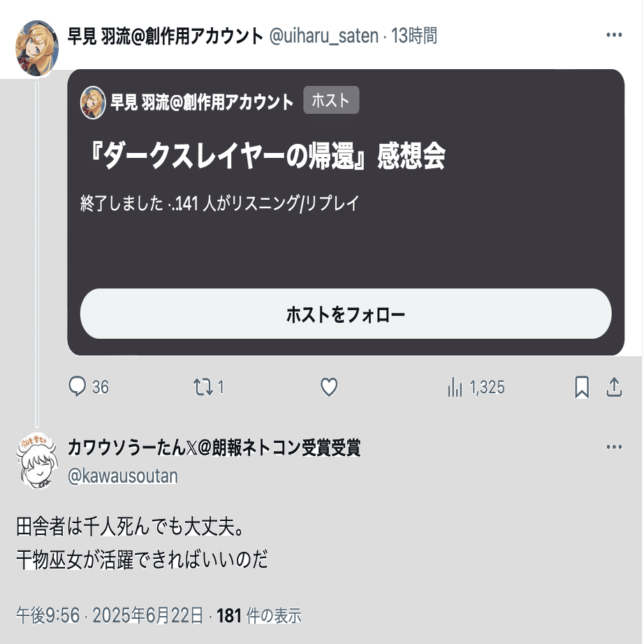Open replies via the speech bubble icon
Screen dimensions: 644x644
click(x=78, y=386)
